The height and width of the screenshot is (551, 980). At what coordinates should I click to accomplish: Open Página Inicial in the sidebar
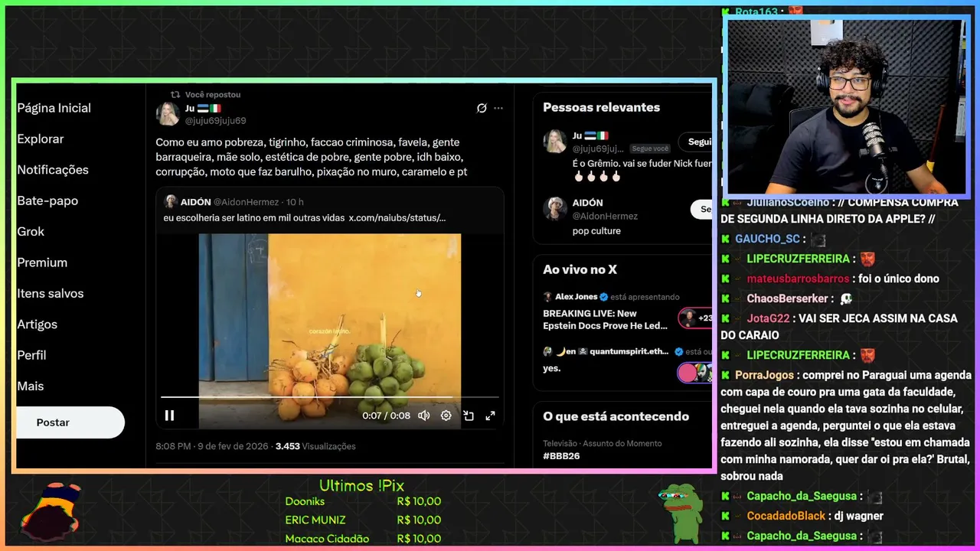[x=54, y=108]
